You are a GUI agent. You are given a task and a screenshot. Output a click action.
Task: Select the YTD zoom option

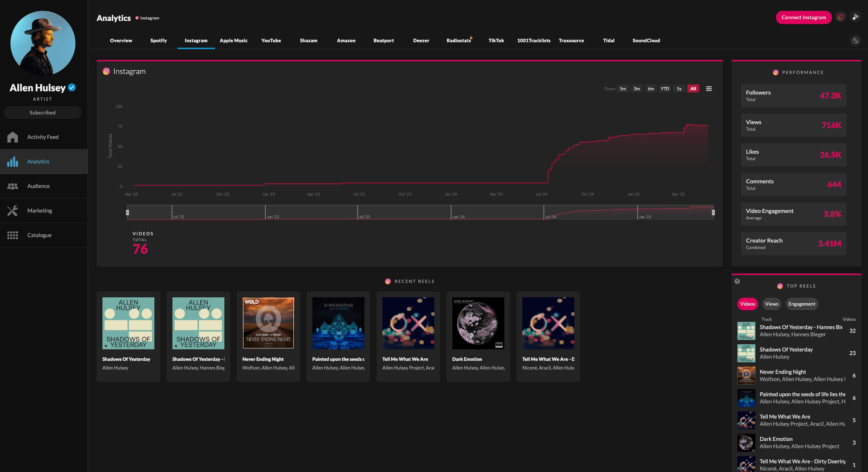665,88
